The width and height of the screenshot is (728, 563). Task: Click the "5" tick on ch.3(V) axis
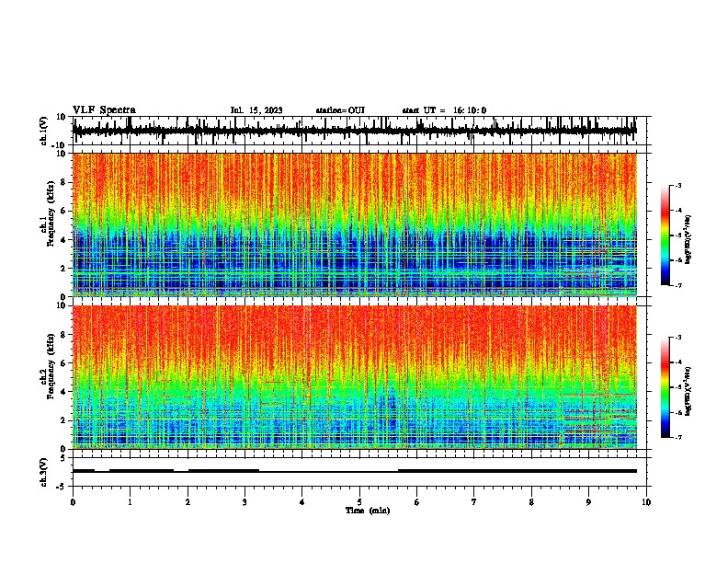(x=63, y=458)
